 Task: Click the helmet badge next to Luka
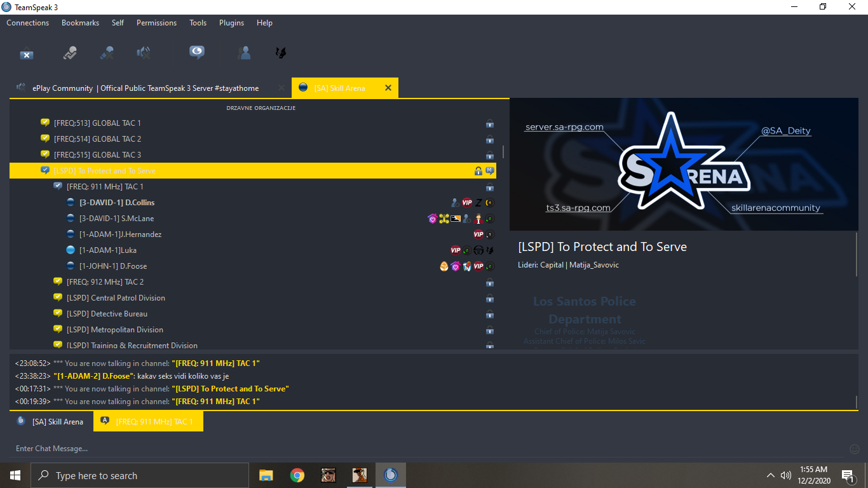(478, 250)
